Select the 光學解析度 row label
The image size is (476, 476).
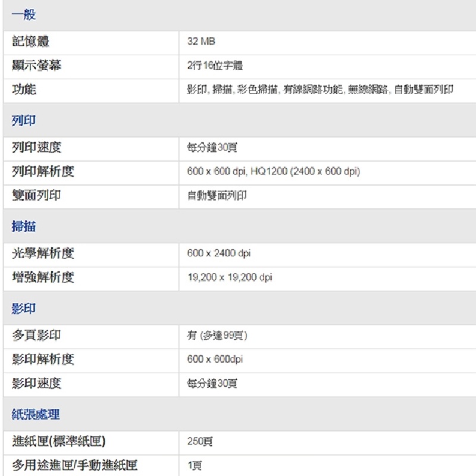coord(43,253)
